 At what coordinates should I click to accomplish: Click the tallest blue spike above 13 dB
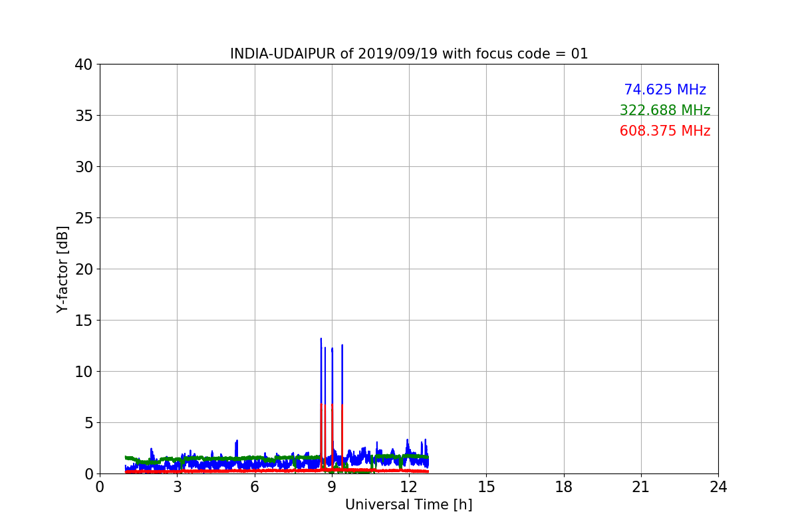pyautogui.click(x=321, y=372)
